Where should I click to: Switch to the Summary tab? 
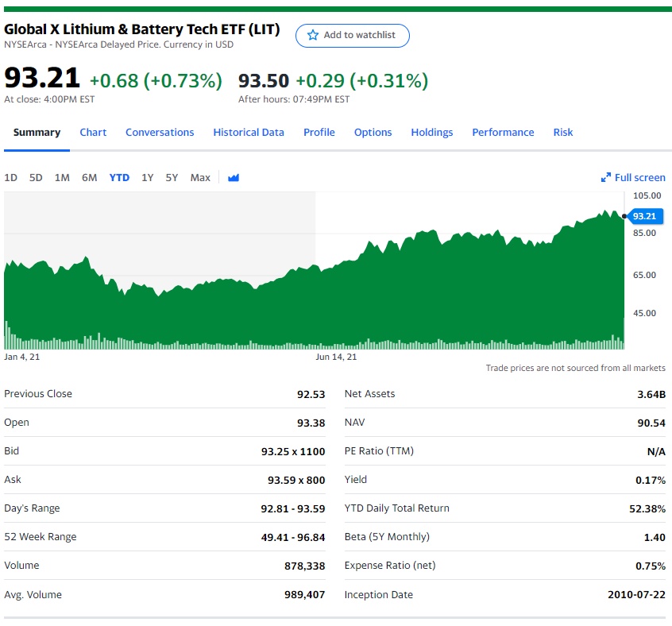(37, 133)
